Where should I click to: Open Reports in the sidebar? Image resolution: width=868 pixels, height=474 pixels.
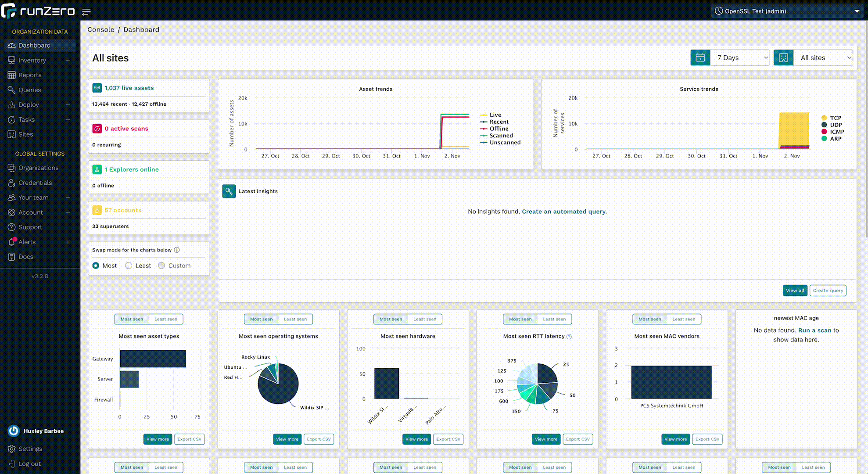[x=30, y=75]
